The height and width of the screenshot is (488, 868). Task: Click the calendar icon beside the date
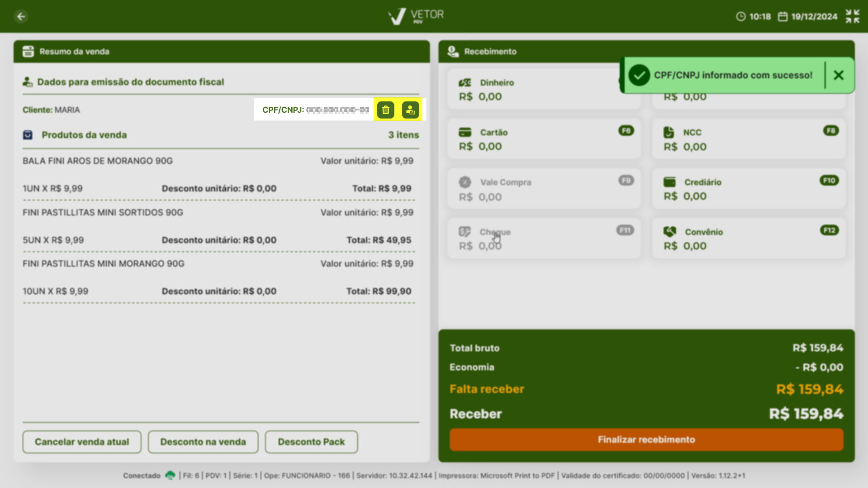click(783, 17)
